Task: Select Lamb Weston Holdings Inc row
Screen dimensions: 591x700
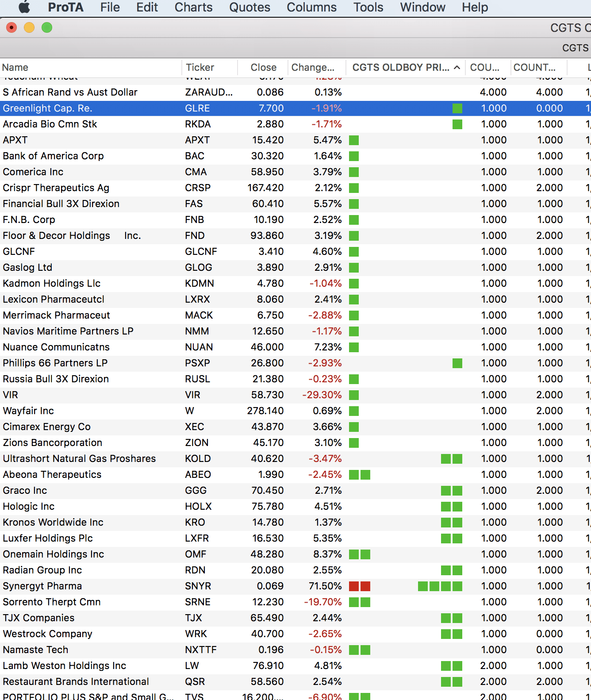Action: coord(295,666)
